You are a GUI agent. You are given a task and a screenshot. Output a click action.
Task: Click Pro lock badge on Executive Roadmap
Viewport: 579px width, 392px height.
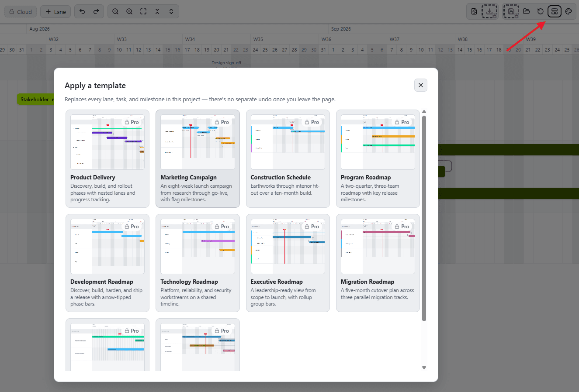(312, 227)
